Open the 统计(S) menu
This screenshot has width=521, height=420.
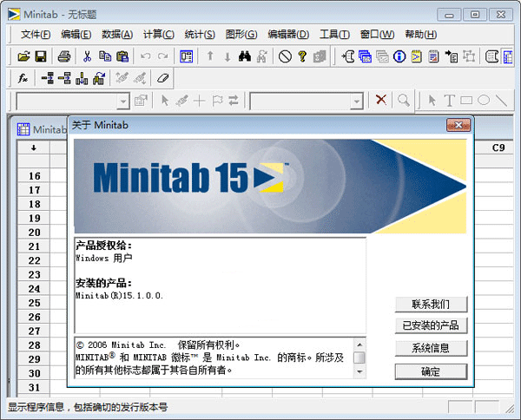coord(200,34)
